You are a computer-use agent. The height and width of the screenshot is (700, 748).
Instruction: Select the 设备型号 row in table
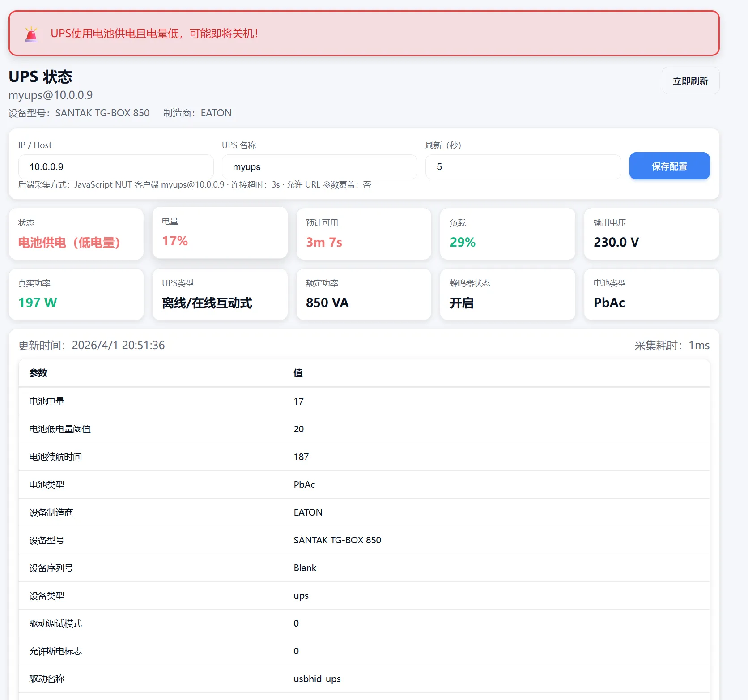(363, 540)
